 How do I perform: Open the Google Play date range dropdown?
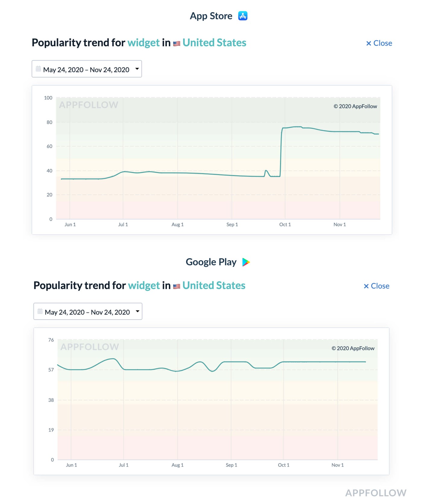tap(87, 312)
